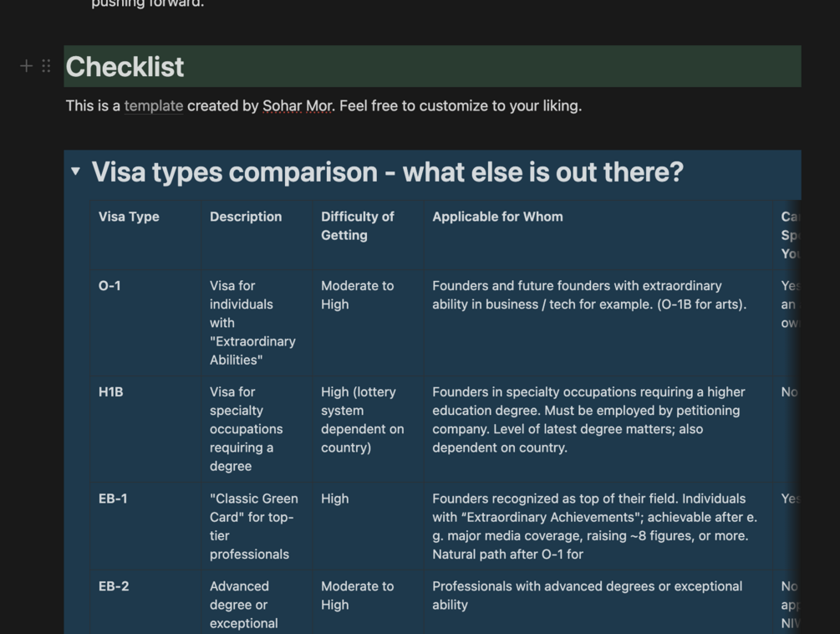The width and height of the screenshot is (840, 634).
Task: Click the Sohar Mor name
Action: [297, 105]
